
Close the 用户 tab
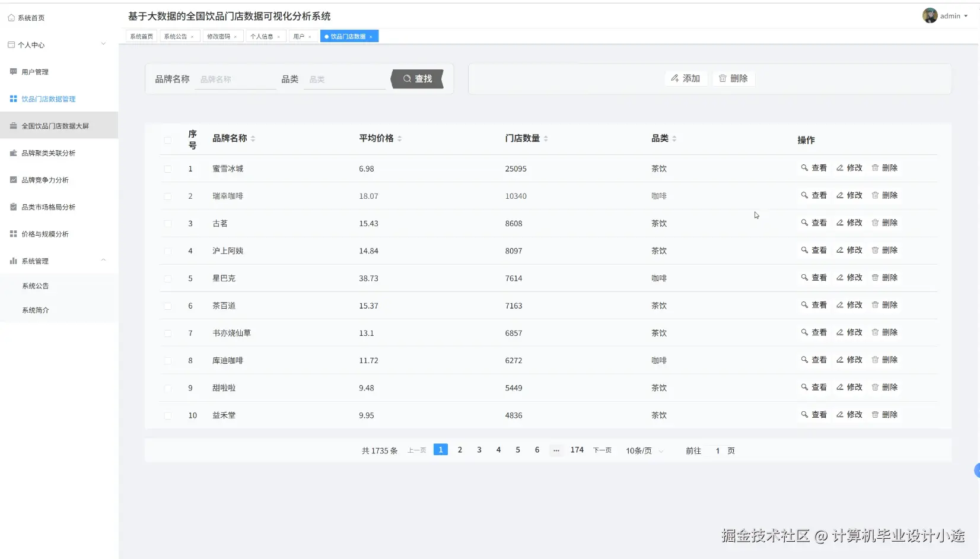[311, 36]
